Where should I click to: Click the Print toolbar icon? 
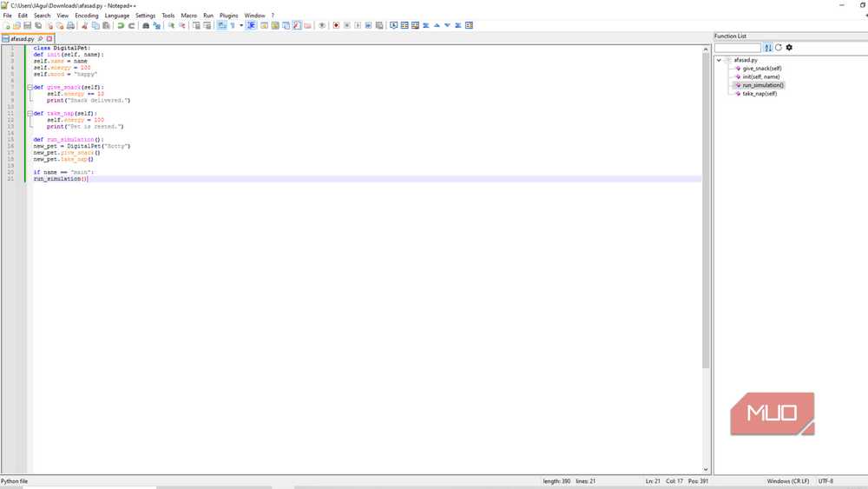pyautogui.click(x=70, y=25)
